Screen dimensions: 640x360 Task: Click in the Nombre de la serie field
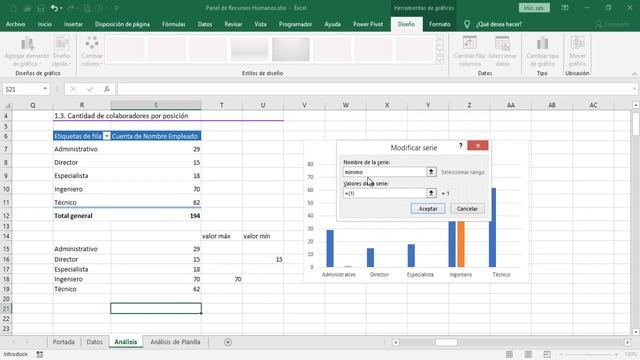click(384, 172)
